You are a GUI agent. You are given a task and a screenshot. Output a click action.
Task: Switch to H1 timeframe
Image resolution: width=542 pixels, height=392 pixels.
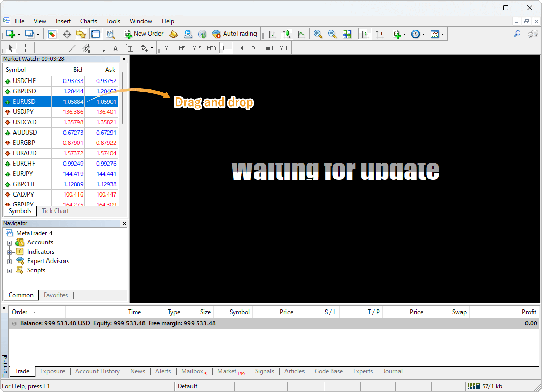tap(226, 47)
